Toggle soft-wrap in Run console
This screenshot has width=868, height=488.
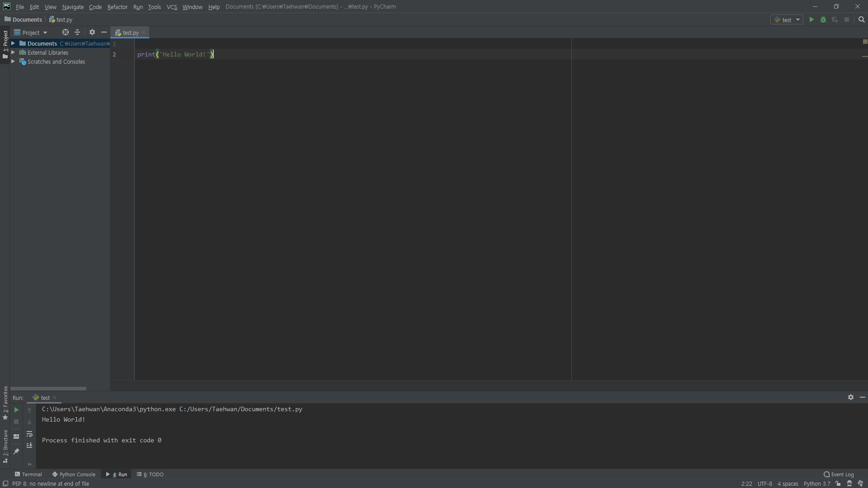pos(29,434)
